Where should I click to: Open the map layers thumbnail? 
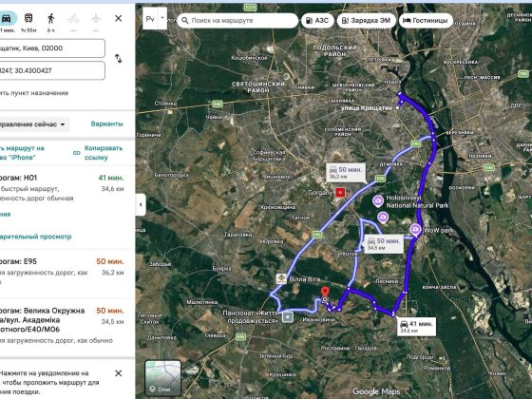pyautogui.click(x=162, y=378)
